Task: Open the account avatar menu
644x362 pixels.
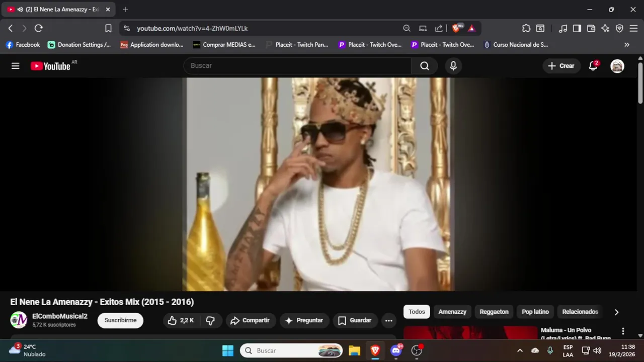Action: [x=617, y=66]
